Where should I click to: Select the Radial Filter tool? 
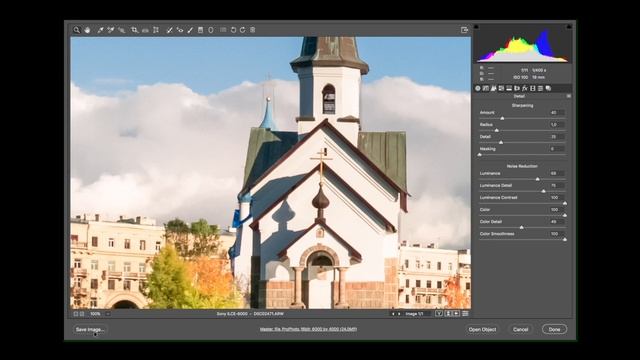211,30
